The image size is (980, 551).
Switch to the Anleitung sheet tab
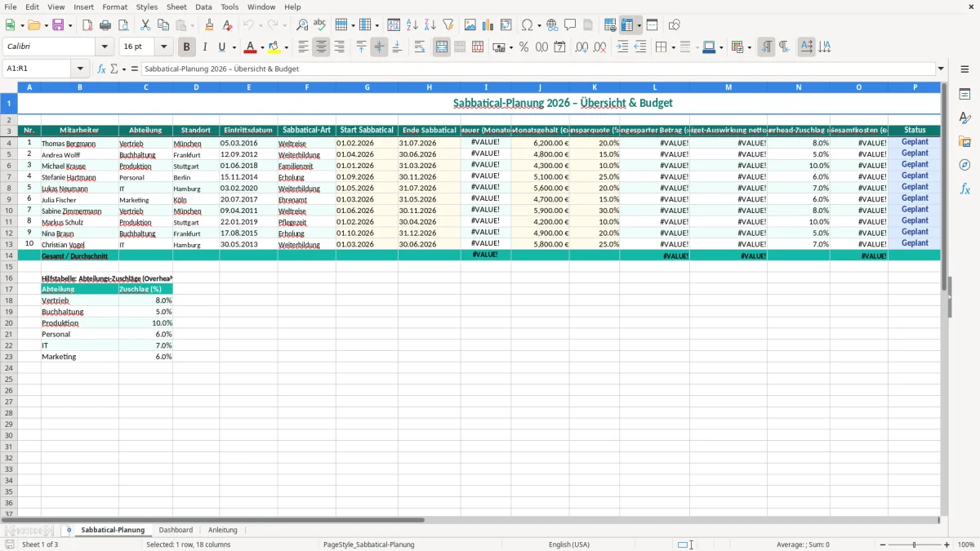223,530
